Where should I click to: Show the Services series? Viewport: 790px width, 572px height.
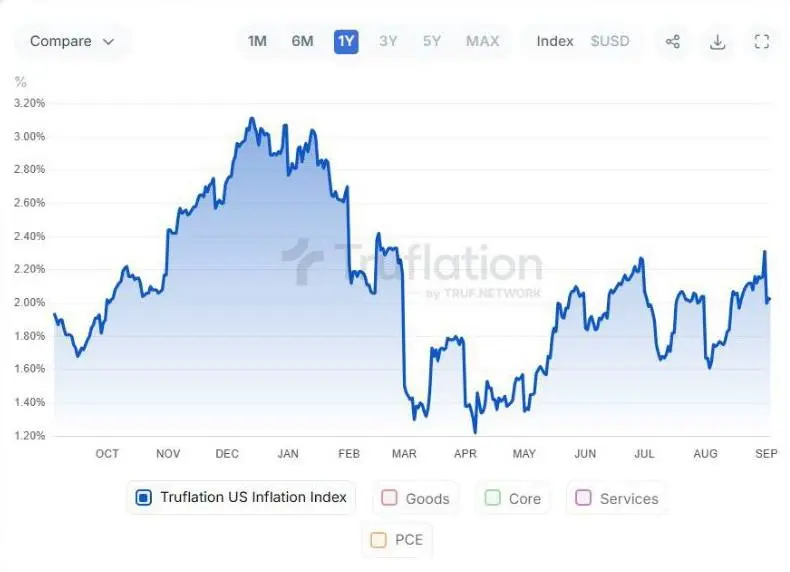pyautogui.click(x=584, y=498)
